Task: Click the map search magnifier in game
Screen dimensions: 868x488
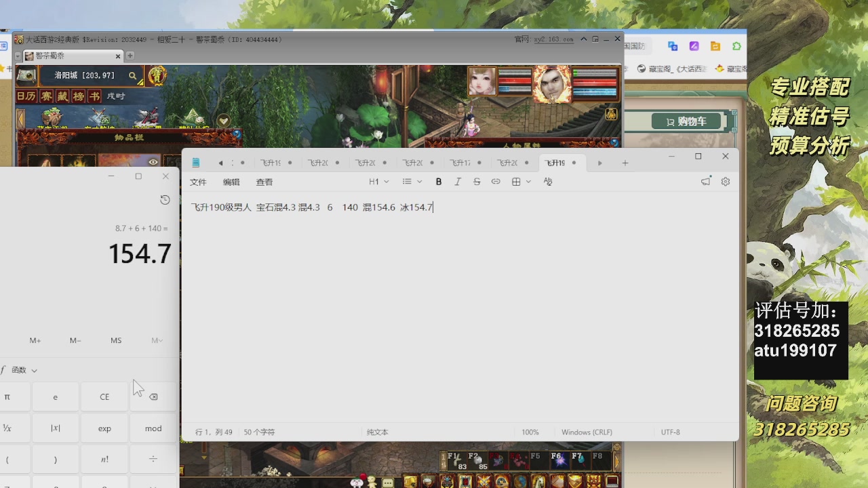Action: pyautogui.click(x=133, y=76)
